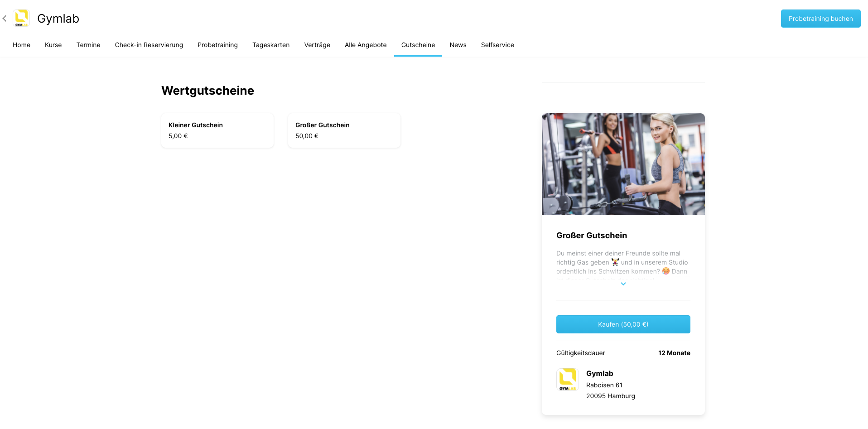Click the gym photo in the voucher panel
Image resolution: width=868 pixels, height=429 pixels.
tap(623, 164)
